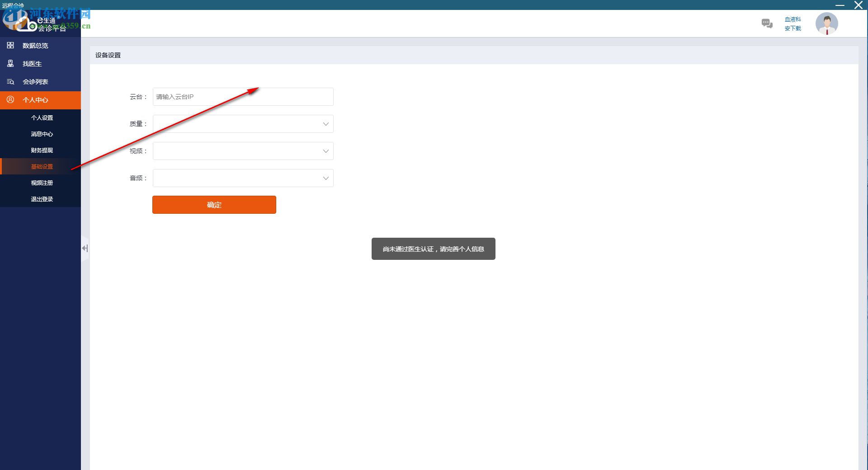Open 数据总览 menu item
868x470 pixels.
[x=40, y=46]
